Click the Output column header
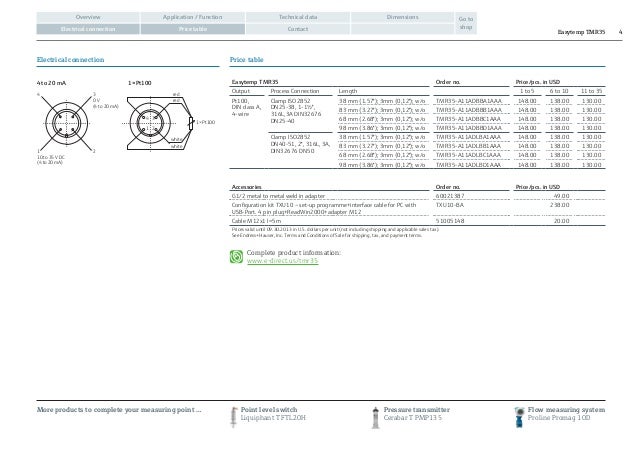This screenshot has height=452, width=638. [x=240, y=91]
